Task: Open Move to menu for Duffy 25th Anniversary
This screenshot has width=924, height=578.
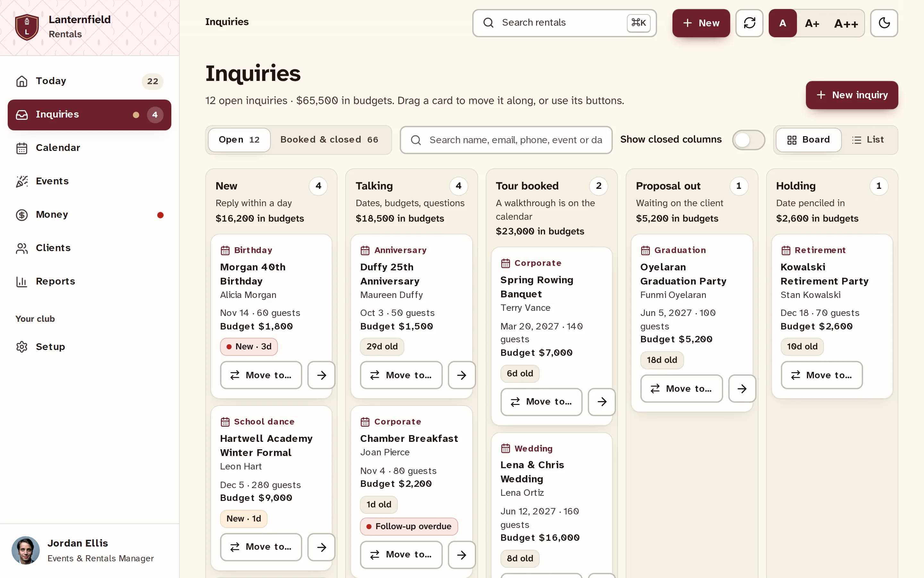Action: click(401, 375)
